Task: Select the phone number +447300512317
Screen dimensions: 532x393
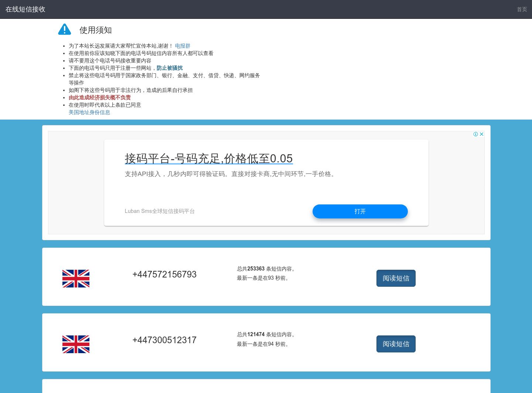Action: pyautogui.click(x=164, y=340)
